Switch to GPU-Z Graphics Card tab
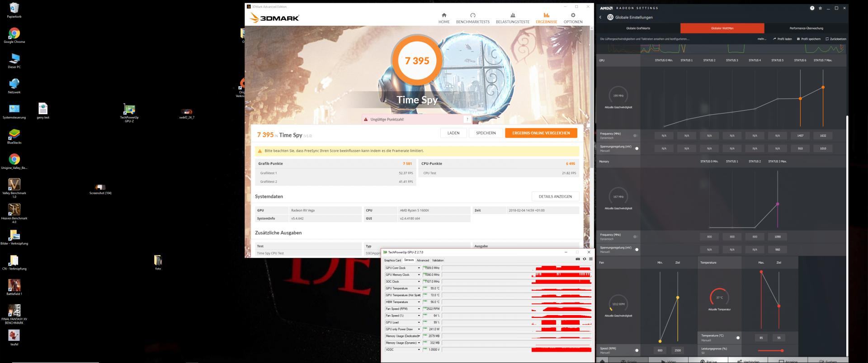 (392, 261)
